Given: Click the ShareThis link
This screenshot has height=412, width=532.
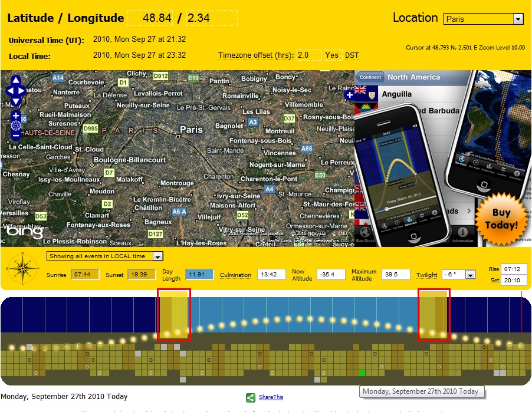Looking at the screenshot, I should pyautogui.click(x=271, y=398).
